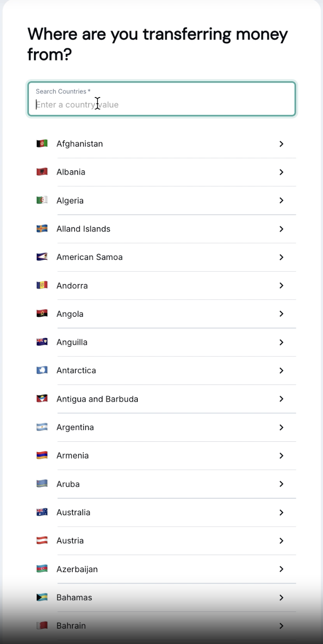323x644 pixels.
Task: Click the Argentina flag icon
Action: point(42,427)
